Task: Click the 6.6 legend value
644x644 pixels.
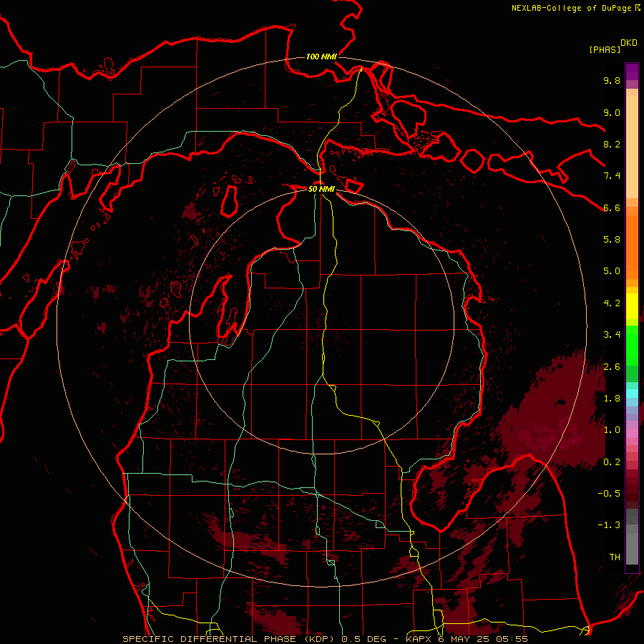Action: click(612, 208)
